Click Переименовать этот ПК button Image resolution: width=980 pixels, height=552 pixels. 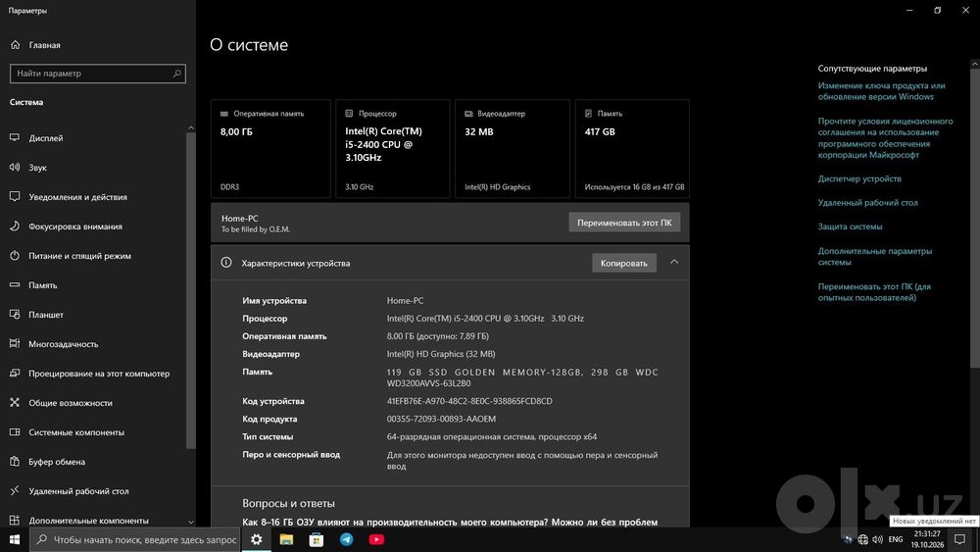[x=624, y=223]
